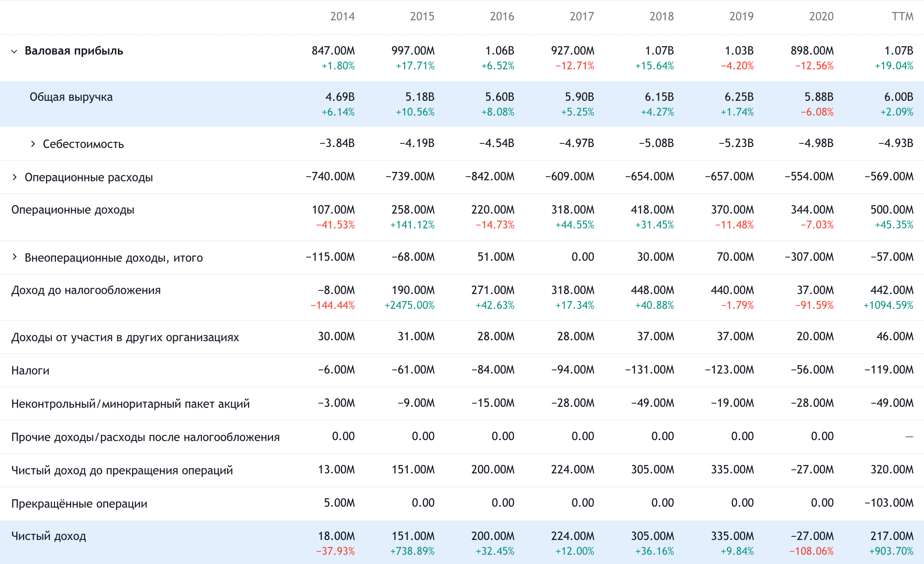This screenshot has height=564, width=924.
Task: Click operating income value 107.00M
Action: [x=333, y=210]
